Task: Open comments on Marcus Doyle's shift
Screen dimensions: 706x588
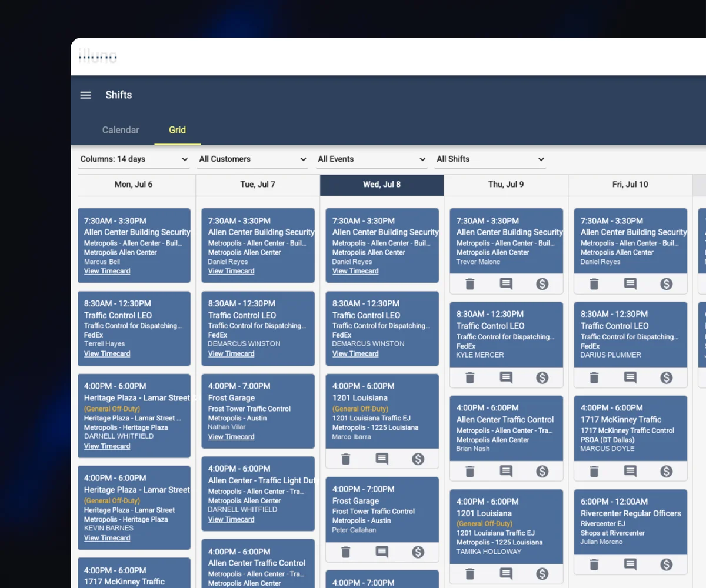Action: [x=630, y=471]
